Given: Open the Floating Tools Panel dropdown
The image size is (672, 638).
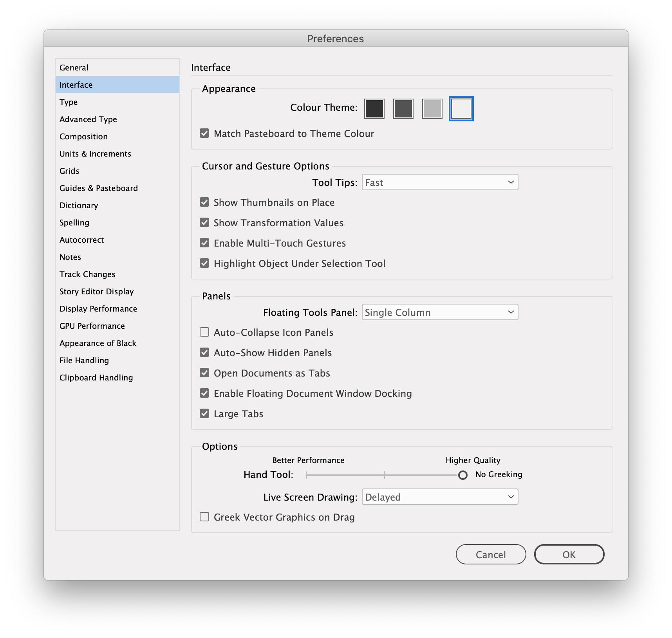Looking at the screenshot, I should coord(440,312).
